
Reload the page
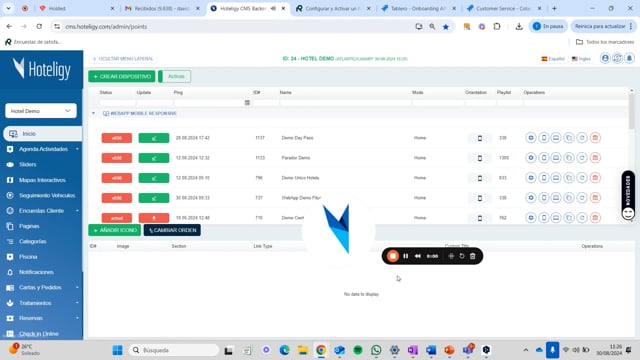pos(39,27)
